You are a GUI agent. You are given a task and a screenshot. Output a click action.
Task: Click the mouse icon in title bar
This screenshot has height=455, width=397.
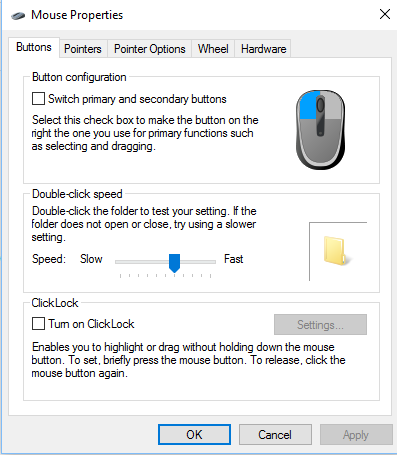click(x=18, y=15)
